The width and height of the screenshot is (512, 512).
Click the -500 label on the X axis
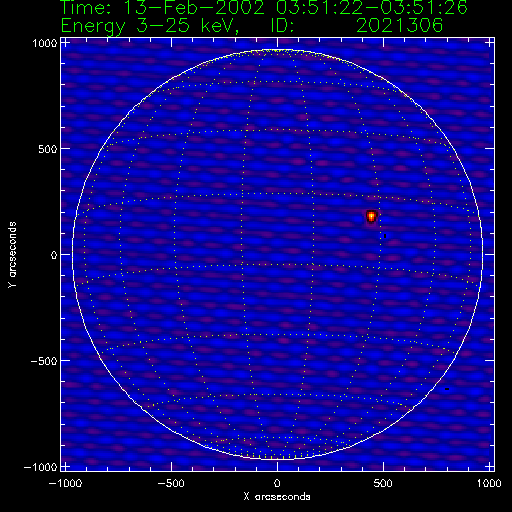171,483
